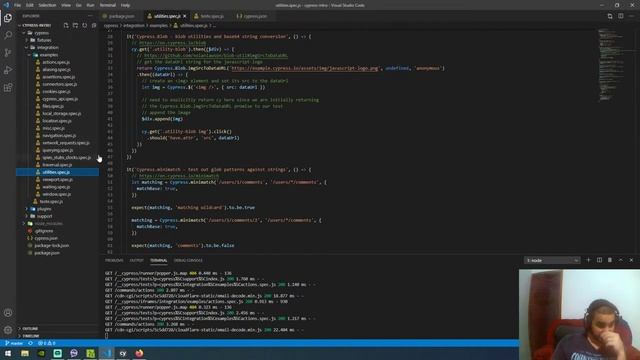Expand the Outline section
Screen dimensions: 640x360
pos(30,329)
